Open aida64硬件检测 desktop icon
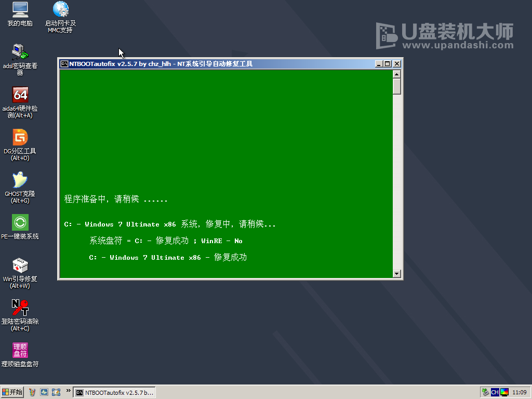The width and height of the screenshot is (532, 399). [20, 95]
